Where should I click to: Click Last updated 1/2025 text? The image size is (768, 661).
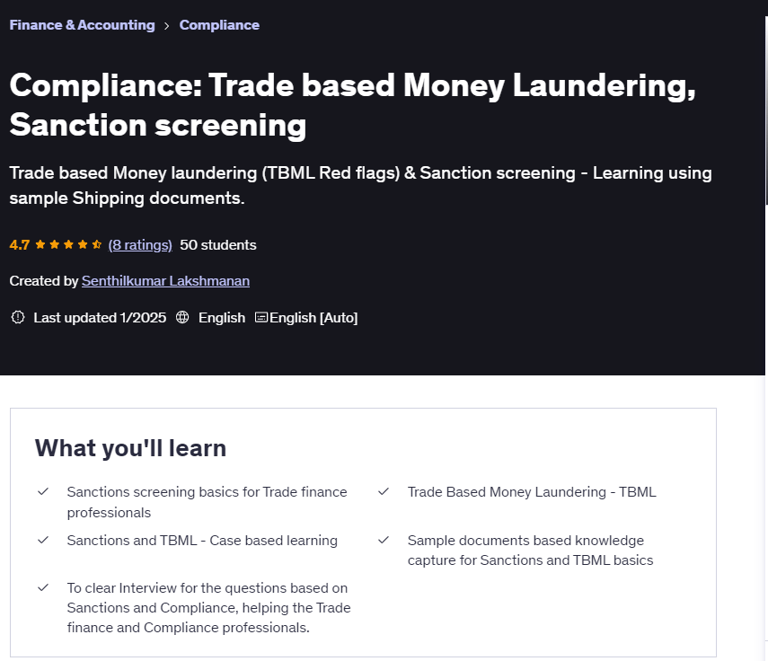[x=100, y=317]
